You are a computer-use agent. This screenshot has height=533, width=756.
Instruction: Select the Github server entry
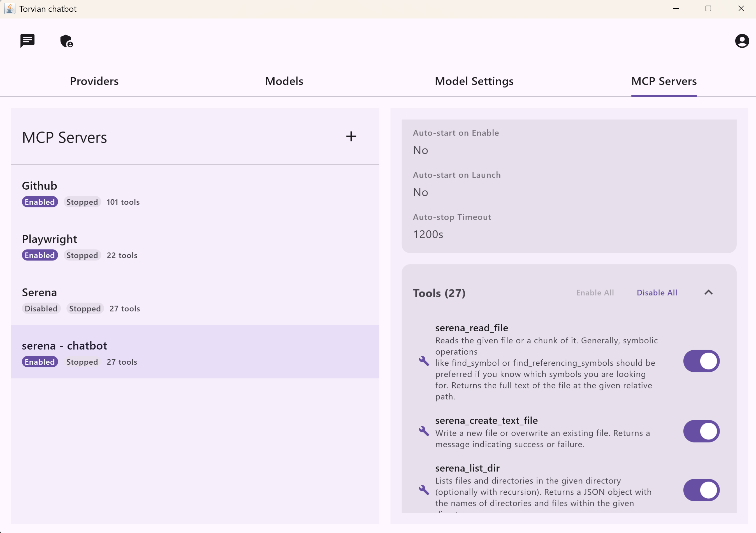click(194, 193)
